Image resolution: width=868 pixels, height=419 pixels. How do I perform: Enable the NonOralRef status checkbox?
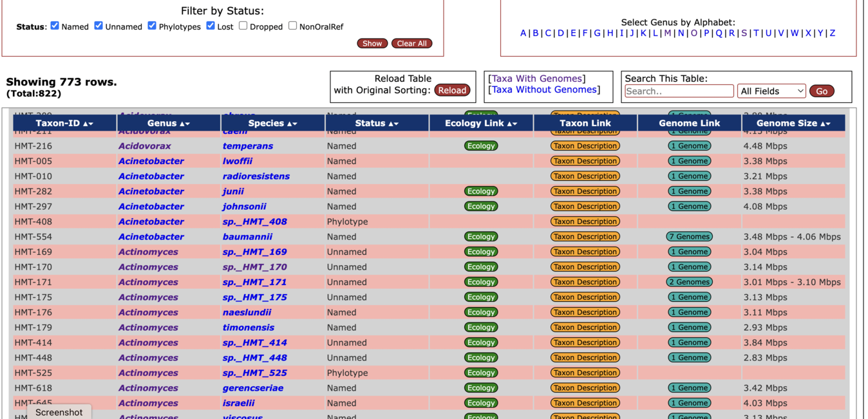point(292,26)
